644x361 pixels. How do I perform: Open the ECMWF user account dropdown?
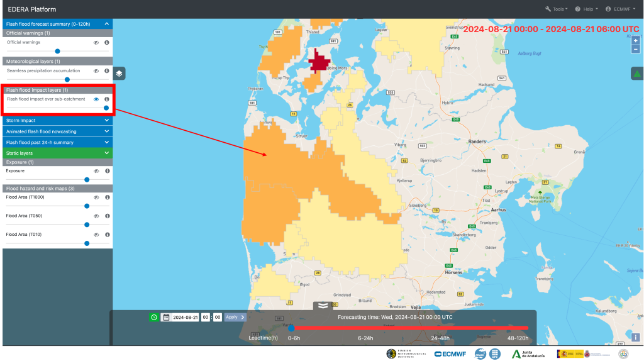620,9
